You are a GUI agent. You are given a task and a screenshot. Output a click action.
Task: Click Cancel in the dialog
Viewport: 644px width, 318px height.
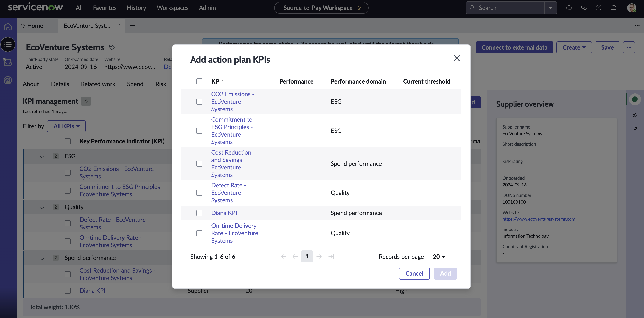[414, 274]
